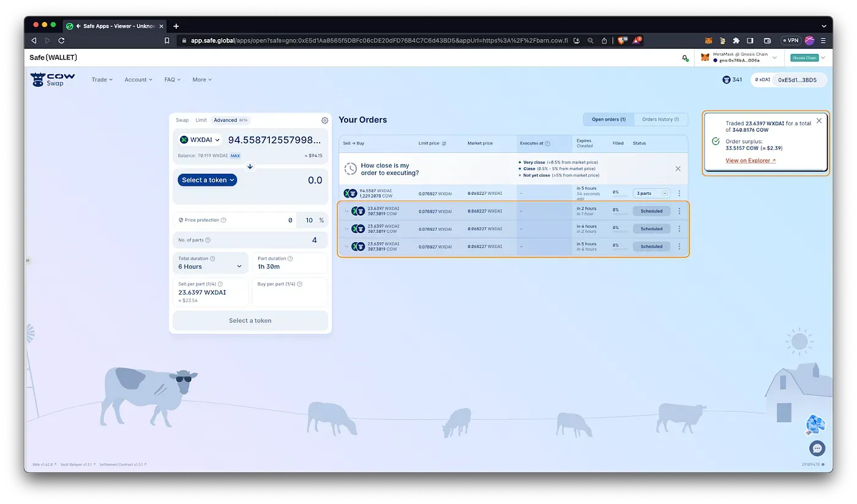Click the Brave shields icon in address bar
This screenshot has width=857, height=504.
coord(621,40)
